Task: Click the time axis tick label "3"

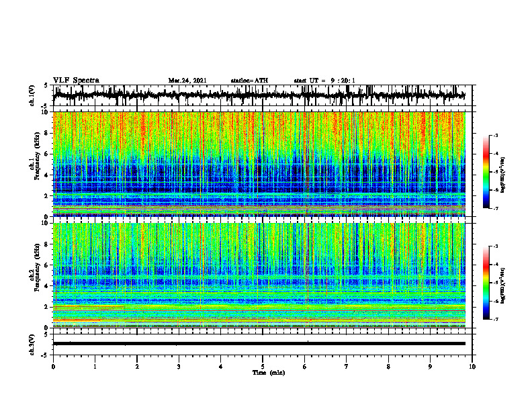Action: [179, 367]
